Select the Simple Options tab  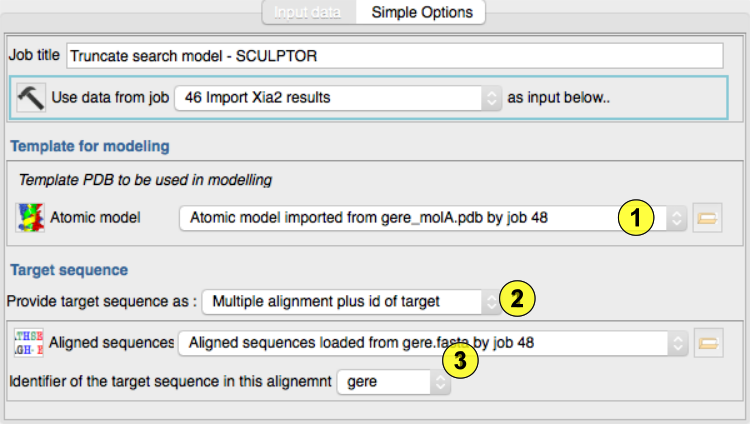click(x=423, y=12)
